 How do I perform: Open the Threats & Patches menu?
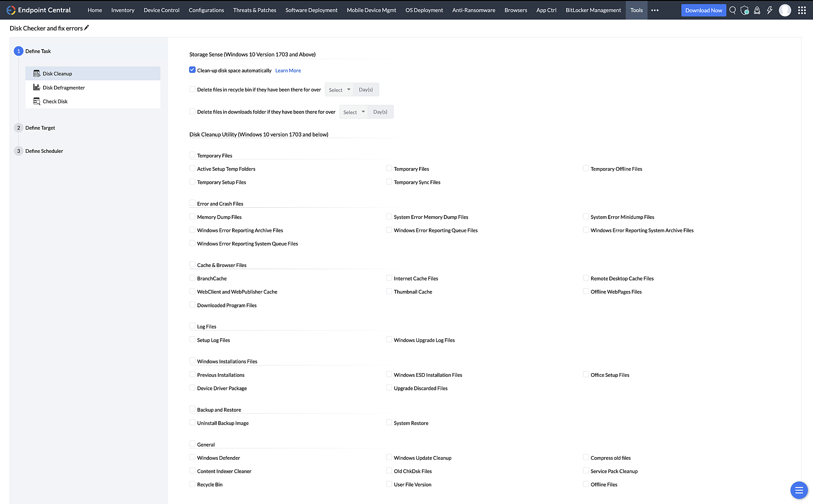pyautogui.click(x=254, y=10)
